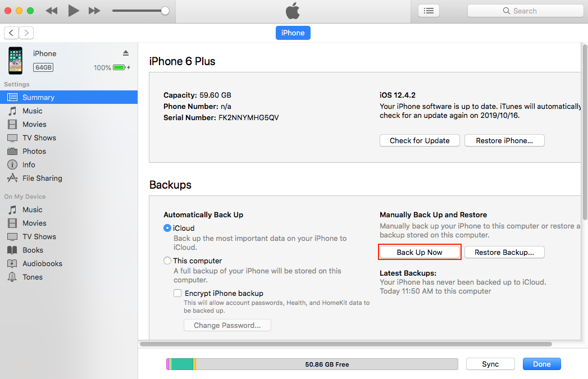Viewport: 588px width, 379px height.
Task: Click Check for Update button
Action: (420, 140)
